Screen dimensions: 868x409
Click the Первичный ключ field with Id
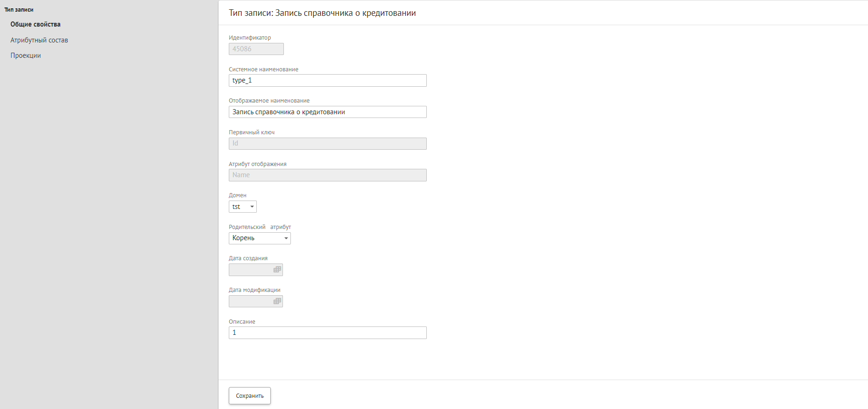point(327,144)
